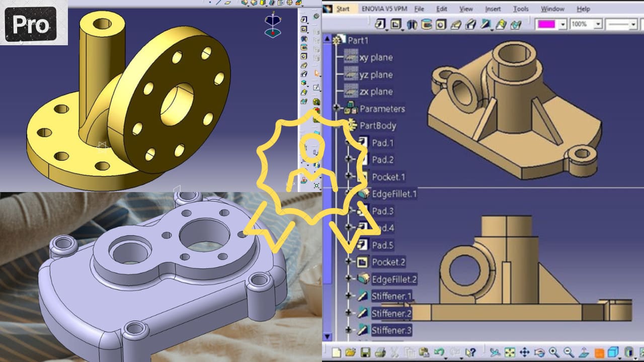Open the Window menu
This screenshot has width=644, height=362.
click(x=552, y=9)
